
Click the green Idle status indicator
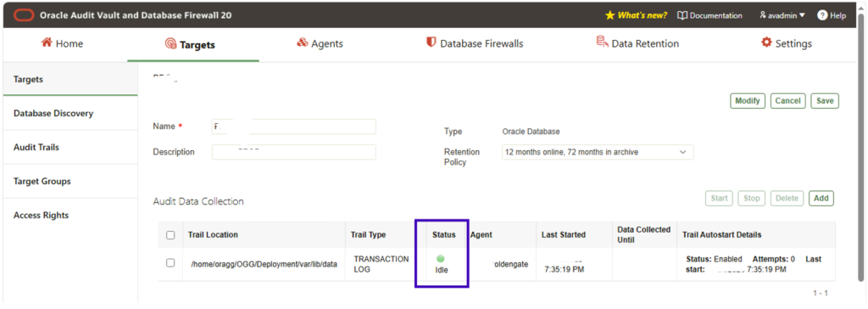pyautogui.click(x=441, y=259)
